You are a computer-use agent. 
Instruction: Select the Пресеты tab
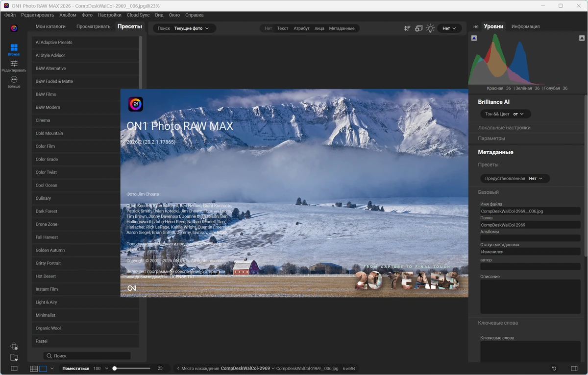click(x=130, y=26)
